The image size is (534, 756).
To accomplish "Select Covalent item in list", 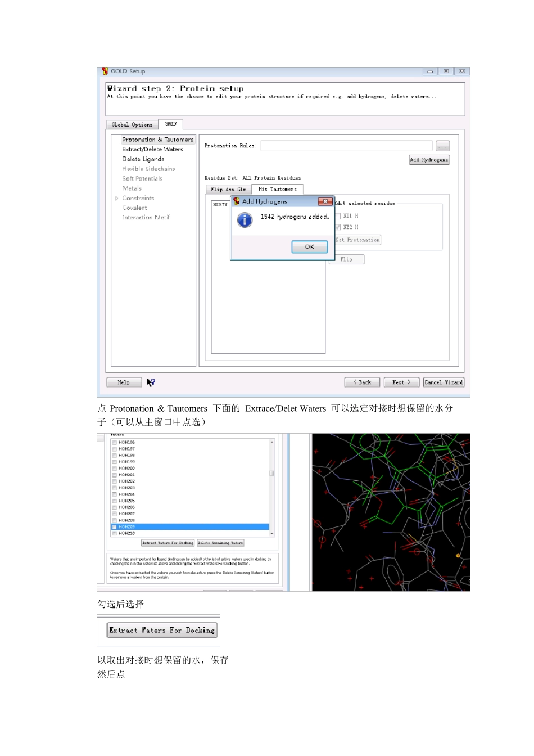I will click(135, 208).
